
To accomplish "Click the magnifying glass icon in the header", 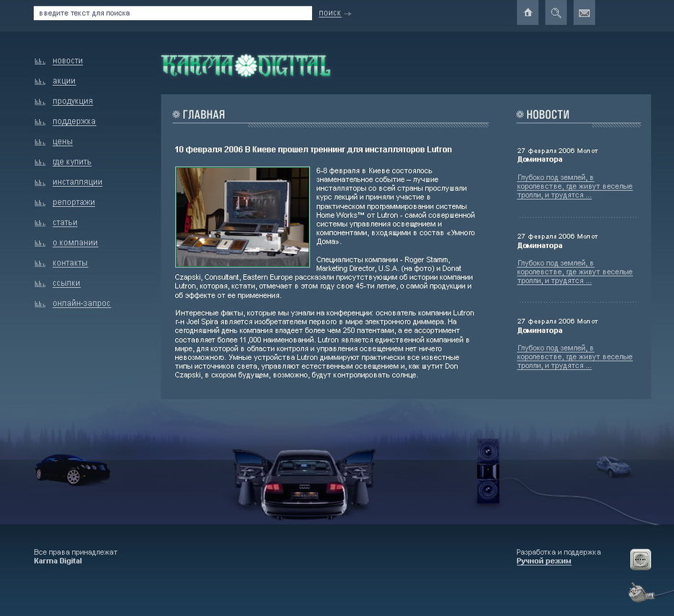I will [x=556, y=13].
